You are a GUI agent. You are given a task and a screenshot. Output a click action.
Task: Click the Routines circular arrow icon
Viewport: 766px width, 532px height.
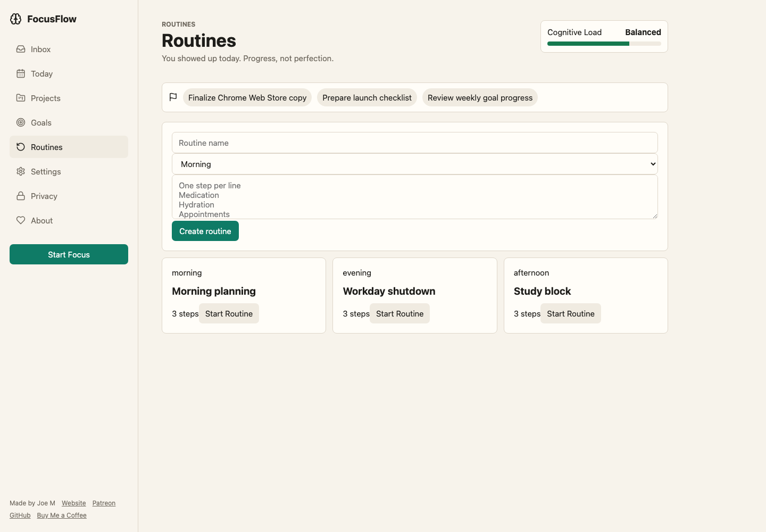pyautogui.click(x=21, y=147)
